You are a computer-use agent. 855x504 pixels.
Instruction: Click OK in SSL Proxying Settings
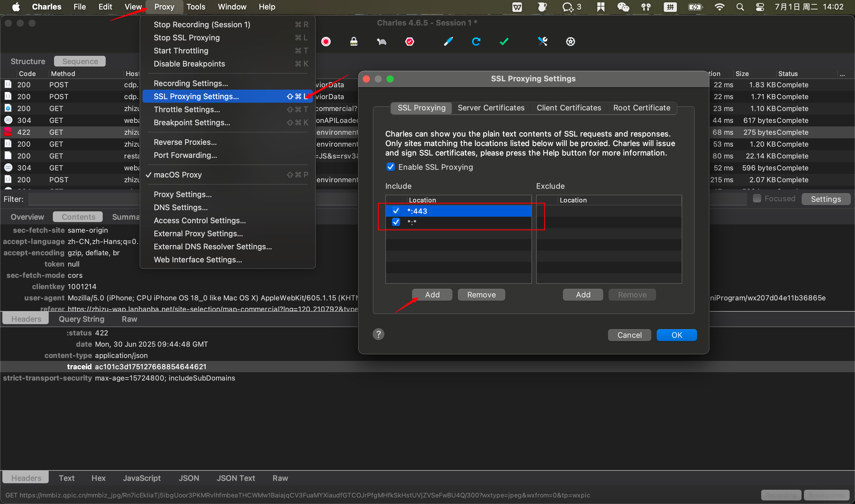click(x=676, y=335)
